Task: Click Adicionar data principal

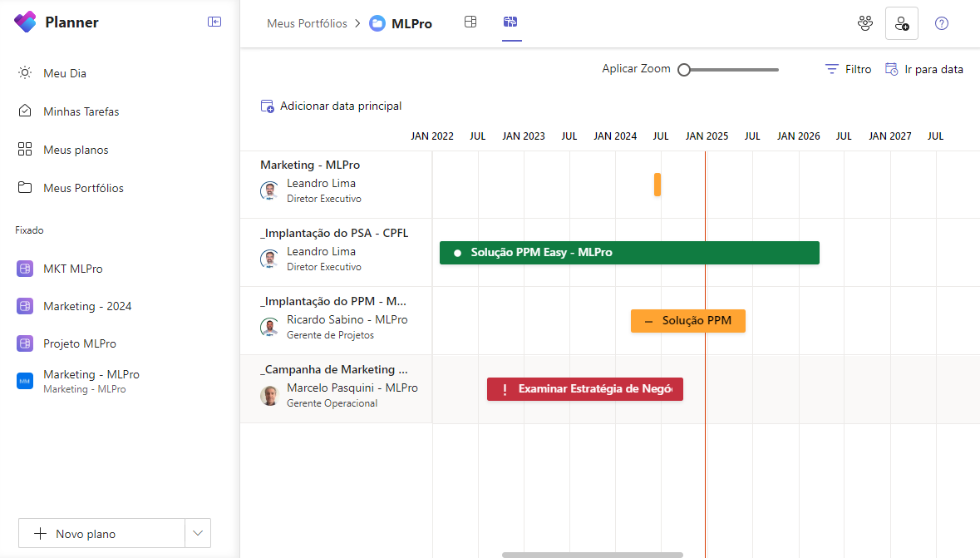Action: [331, 106]
